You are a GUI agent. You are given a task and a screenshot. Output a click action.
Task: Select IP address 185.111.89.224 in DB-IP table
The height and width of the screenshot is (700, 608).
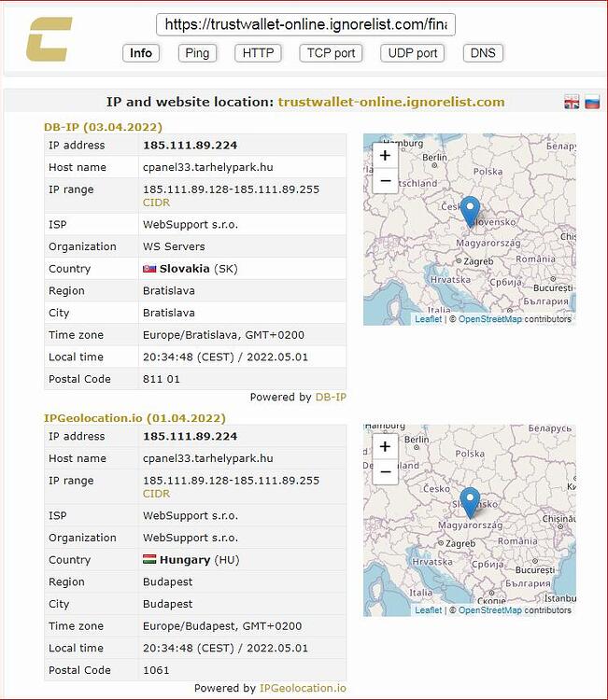click(x=190, y=145)
